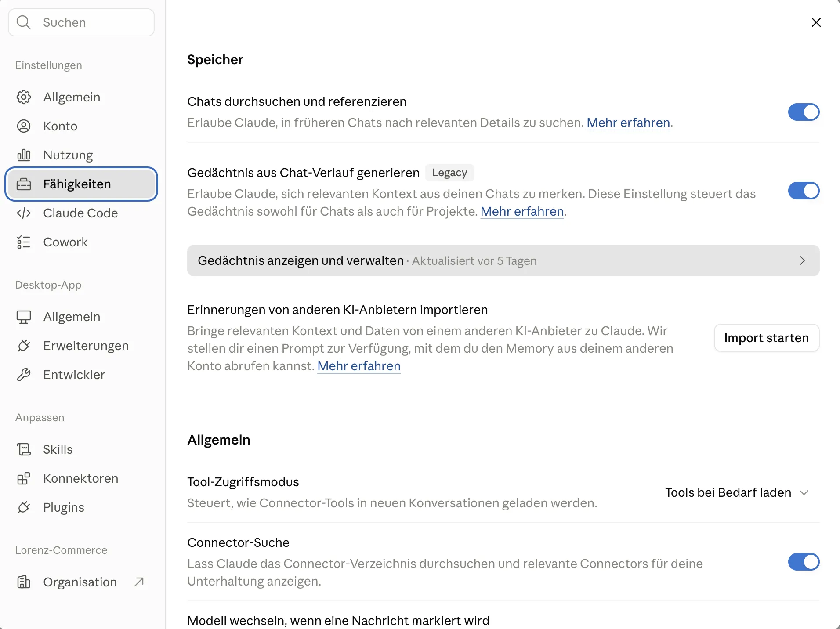840x629 pixels.
Task: Click the Tool-Zugriffsmodus label
Action: (x=243, y=482)
